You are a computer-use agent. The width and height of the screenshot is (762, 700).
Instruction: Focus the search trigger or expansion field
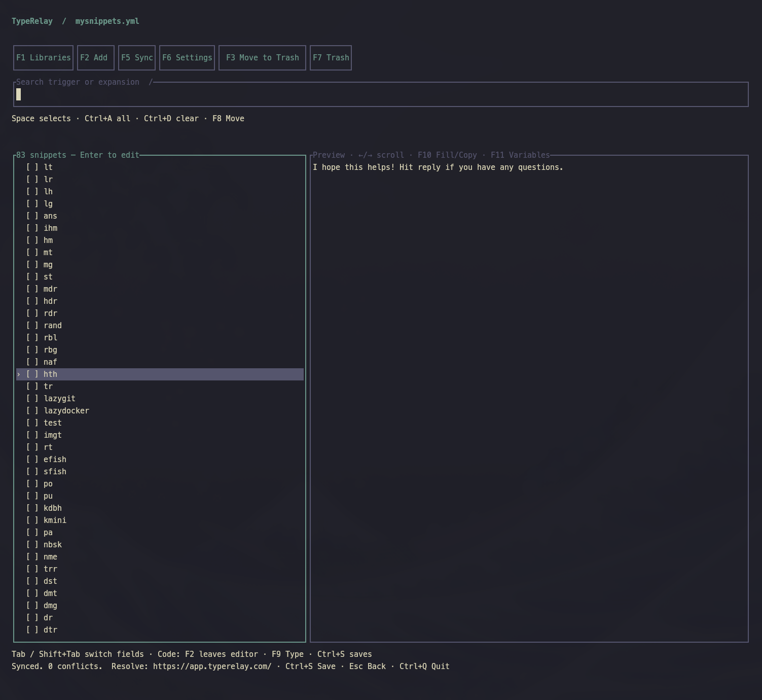pos(381,94)
